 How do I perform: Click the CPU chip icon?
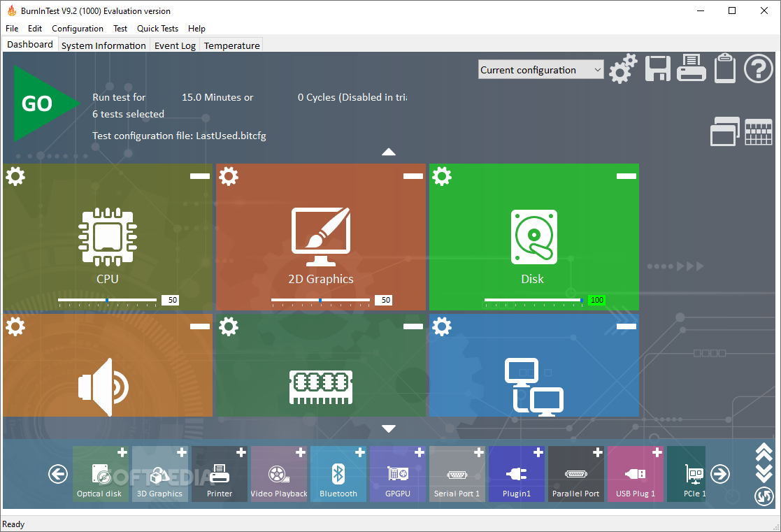108,236
